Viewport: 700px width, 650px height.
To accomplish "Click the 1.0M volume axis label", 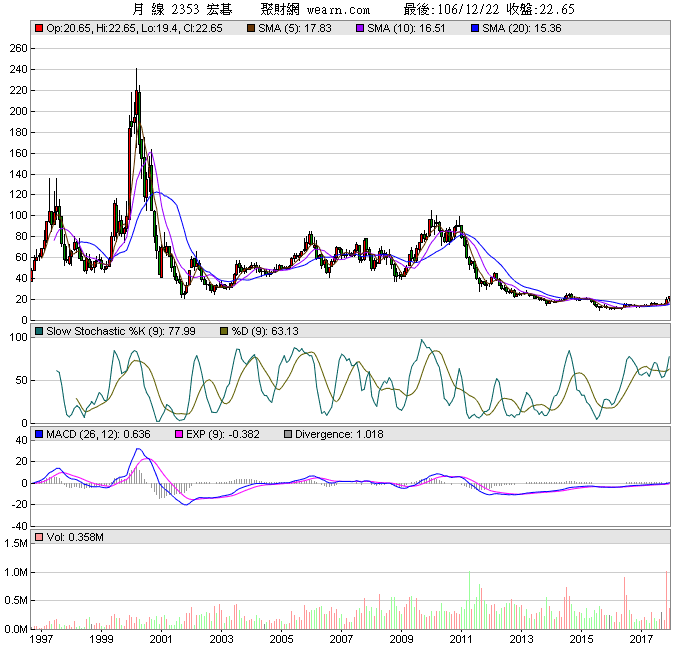I will pos(16,572).
